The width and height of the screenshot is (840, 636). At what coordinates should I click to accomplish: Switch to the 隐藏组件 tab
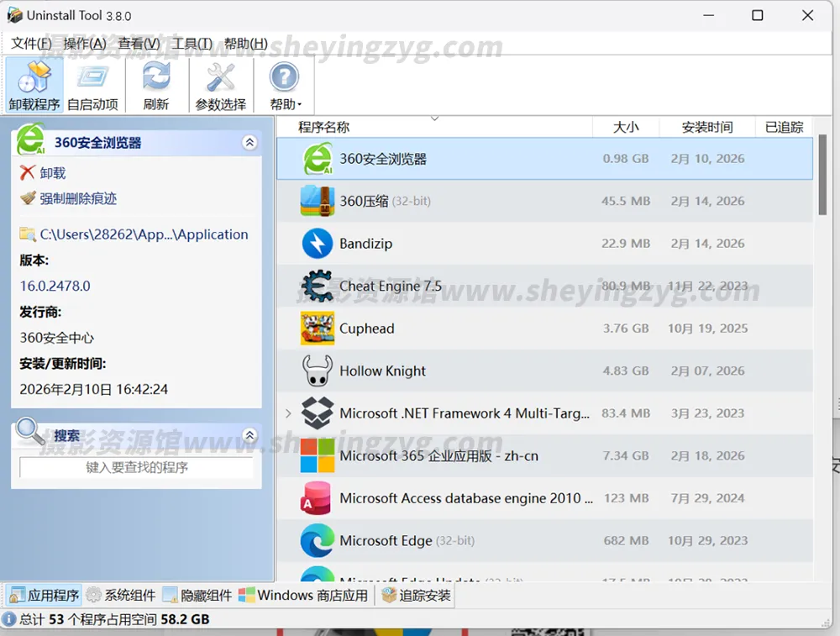click(197, 596)
